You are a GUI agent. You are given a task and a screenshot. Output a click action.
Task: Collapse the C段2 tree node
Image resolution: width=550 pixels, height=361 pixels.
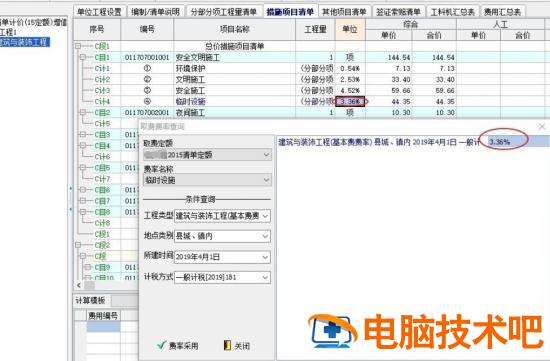[x=78, y=245]
